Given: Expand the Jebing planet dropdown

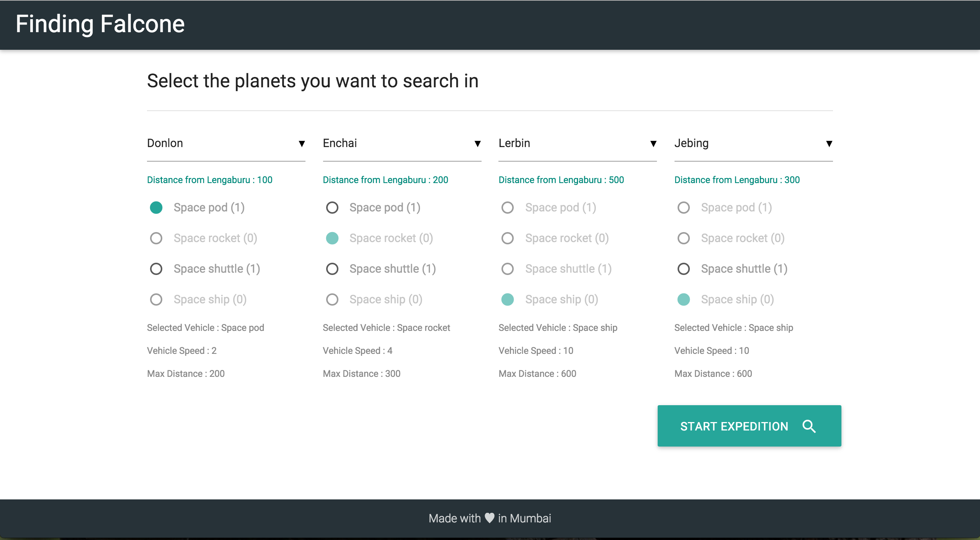Looking at the screenshot, I should [x=829, y=144].
